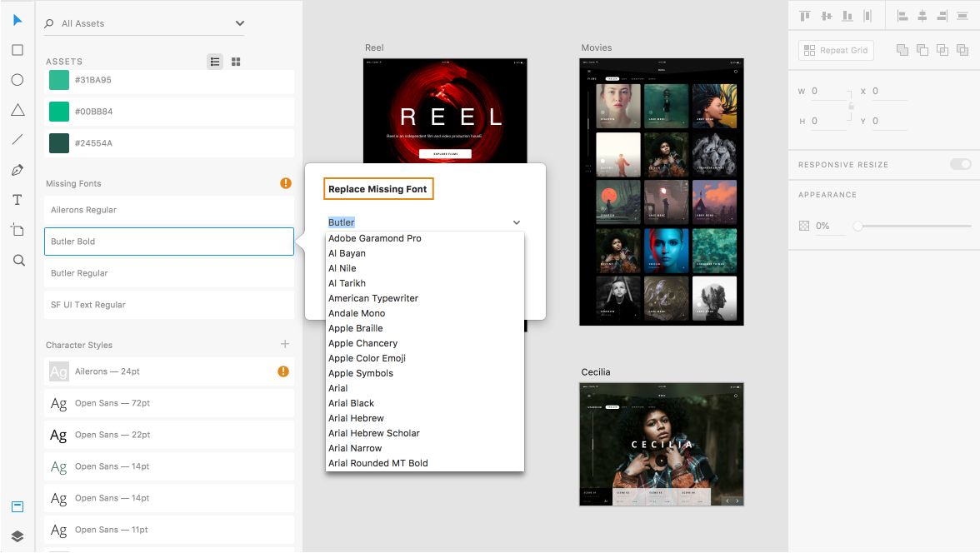The height and width of the screenshot is (553, 980).
Task: Toggle the width-height lock icon
Action: coord(851,107)
